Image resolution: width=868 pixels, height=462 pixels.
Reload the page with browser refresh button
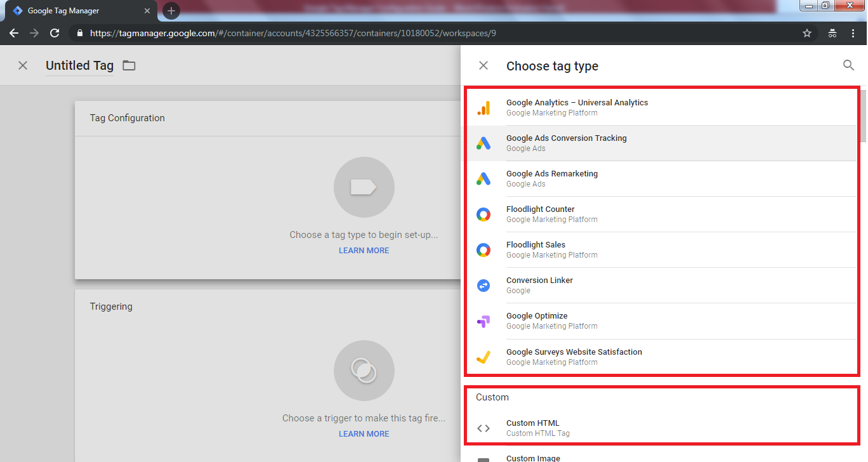tap(55, 33)
